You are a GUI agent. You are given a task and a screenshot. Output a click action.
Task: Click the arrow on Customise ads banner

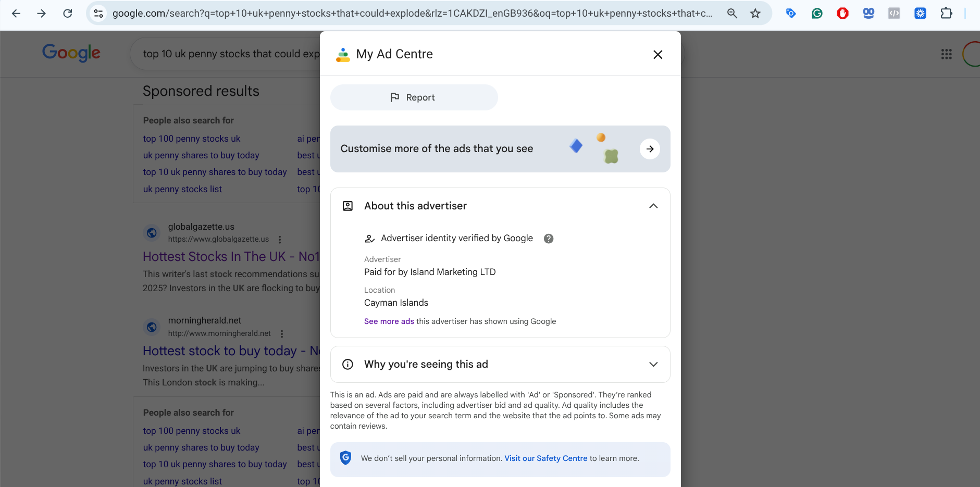pyautogui.click(x=649, y=149)
